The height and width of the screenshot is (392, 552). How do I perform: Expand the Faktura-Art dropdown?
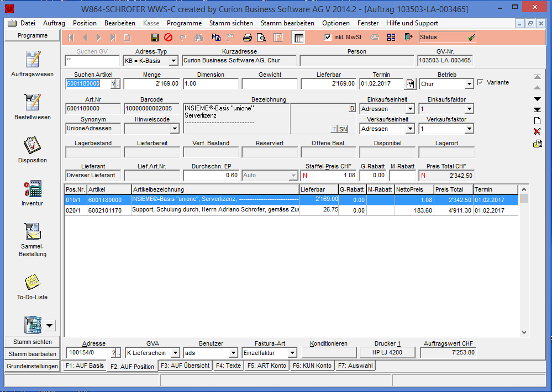tap(292, 353)
